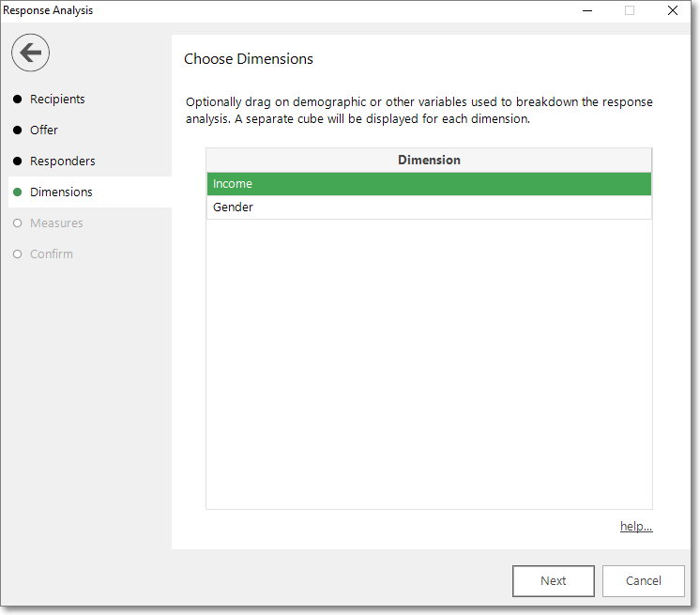Open the Offer step in the sidebar
The image size is (700, 615).
(44, 130)
